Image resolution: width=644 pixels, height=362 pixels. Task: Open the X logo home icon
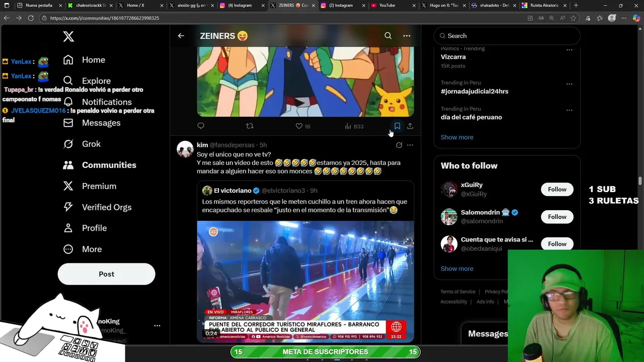tap(68, 36)
